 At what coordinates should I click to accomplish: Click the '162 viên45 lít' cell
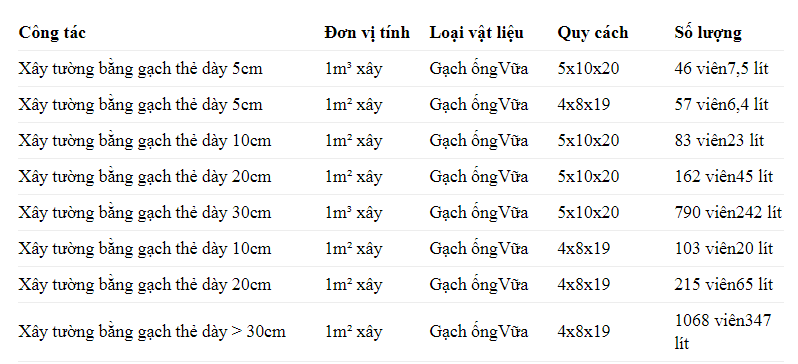click(x=724, y=176)
